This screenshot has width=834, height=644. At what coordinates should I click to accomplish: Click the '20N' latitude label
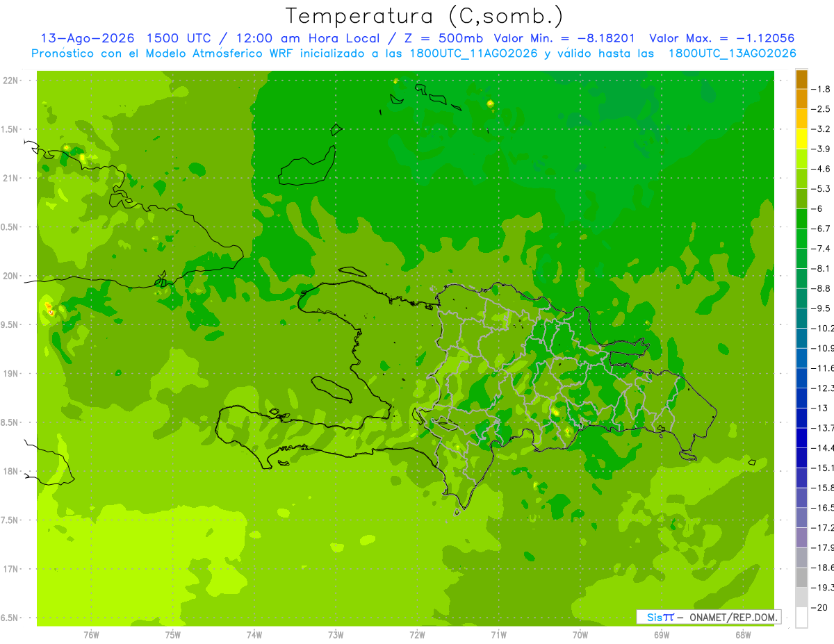tap(10, 276)
